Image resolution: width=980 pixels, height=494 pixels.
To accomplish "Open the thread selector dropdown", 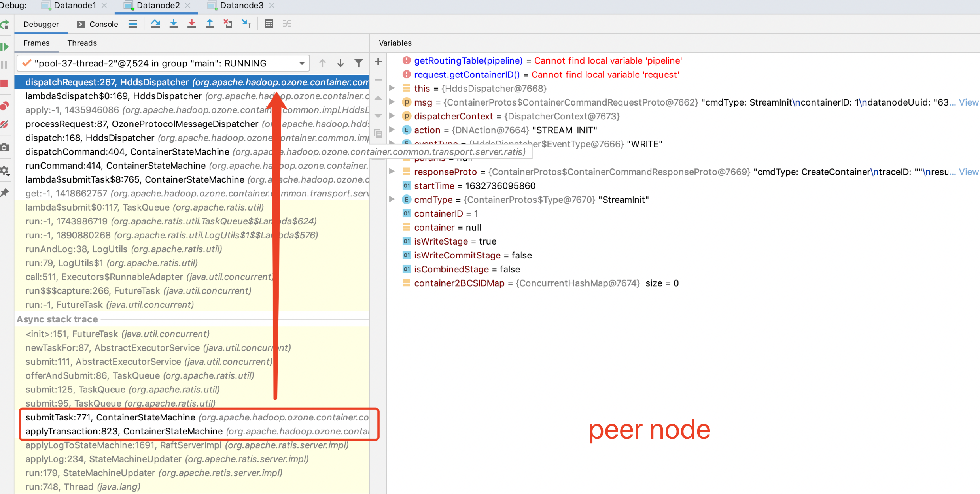I will point(302,63).
